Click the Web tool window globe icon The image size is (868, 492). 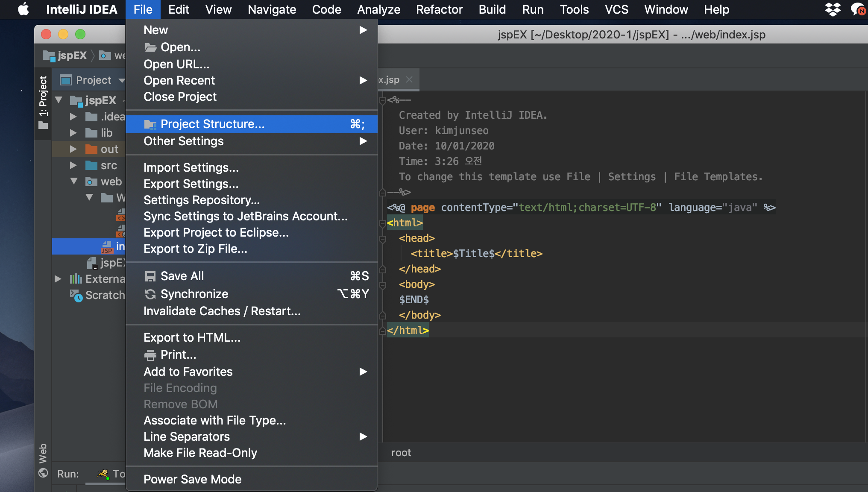43,473
